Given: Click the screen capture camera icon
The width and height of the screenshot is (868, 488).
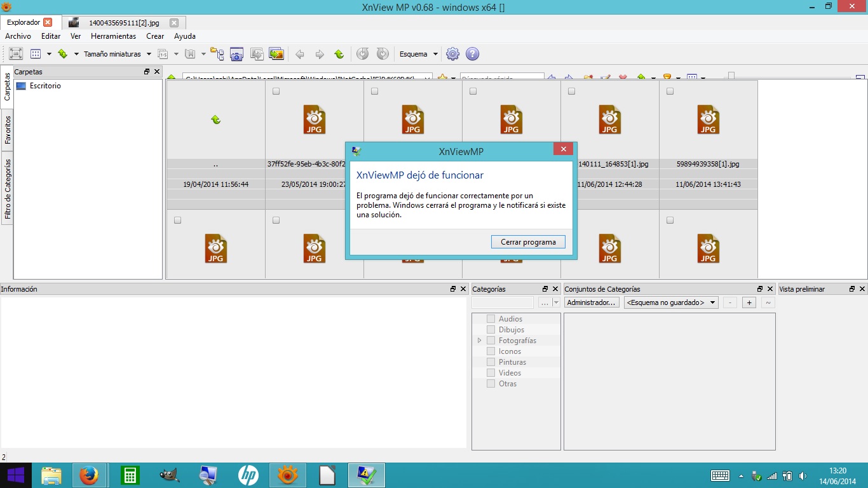Looking at the screenshot, I should 236,54.
